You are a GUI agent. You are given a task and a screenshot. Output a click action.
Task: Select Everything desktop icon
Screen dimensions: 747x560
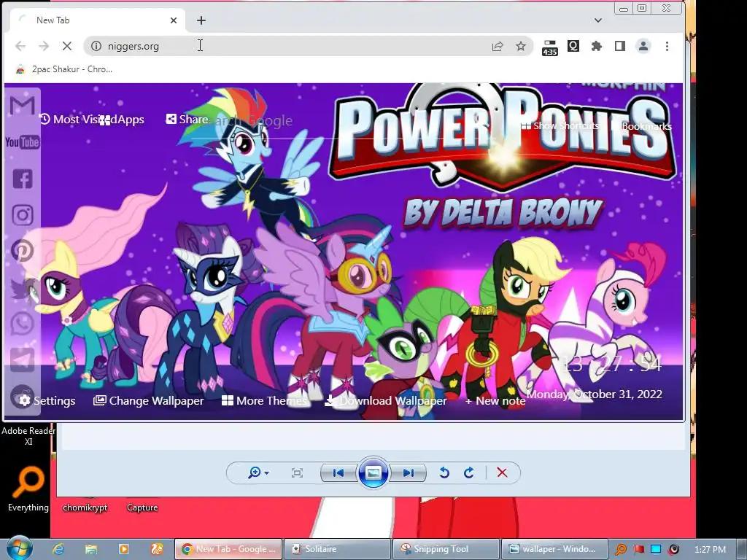(28, 489)
